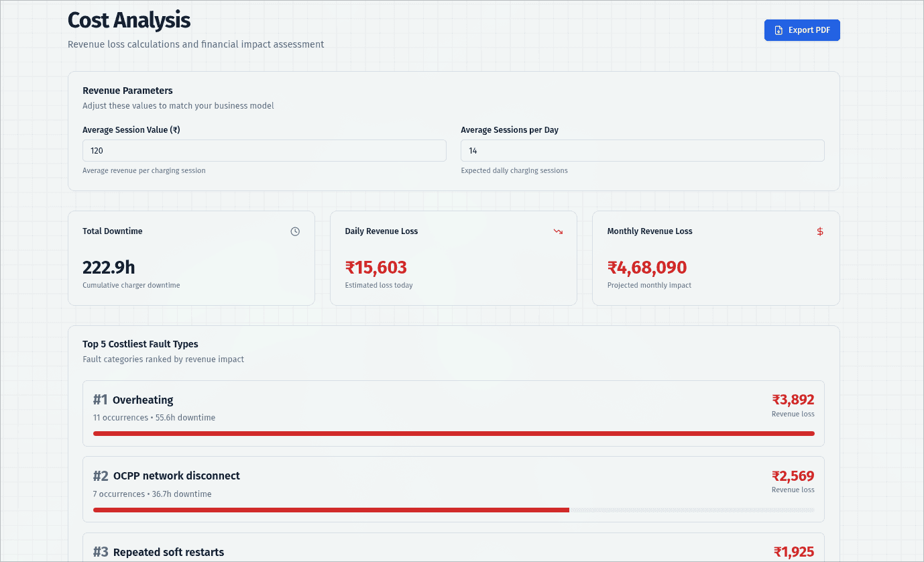Click the Overheating revenue loss progress bar
The image size is (924, 562).
pos(454,434)
